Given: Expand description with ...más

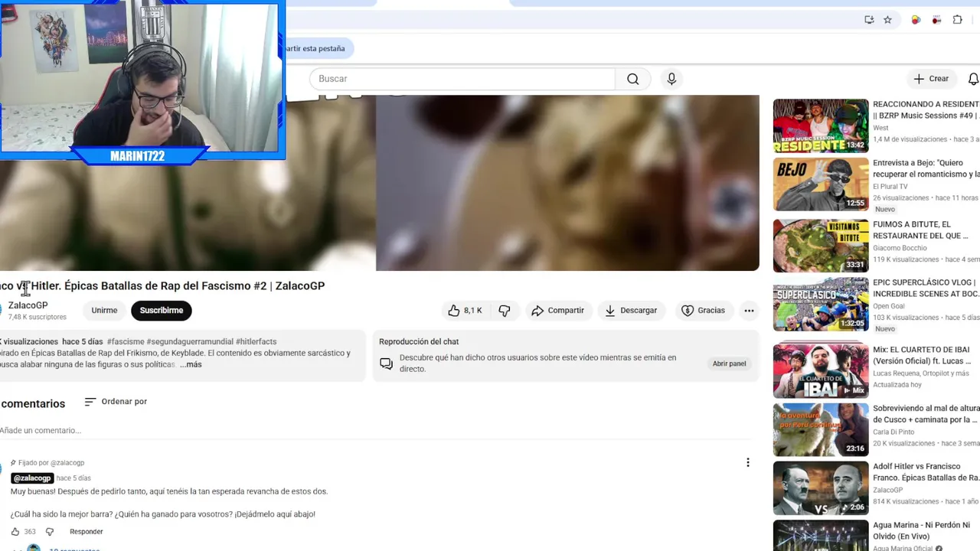Looking at the screenshot, I should tap(191, 364).
